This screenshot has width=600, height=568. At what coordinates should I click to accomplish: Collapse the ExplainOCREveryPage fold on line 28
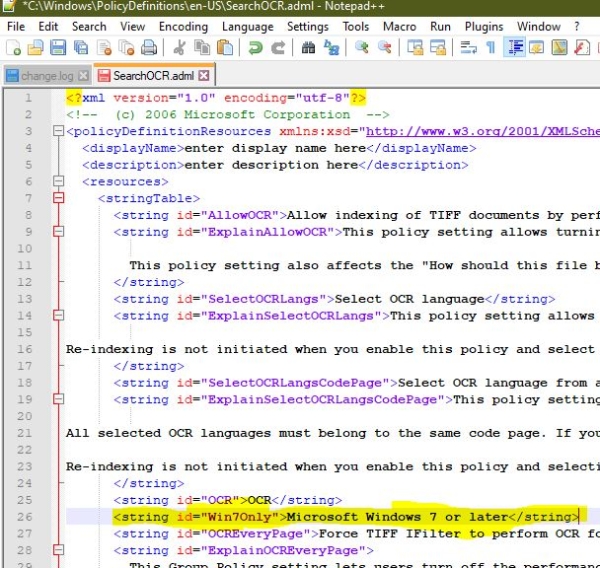[x=58, y=550]
